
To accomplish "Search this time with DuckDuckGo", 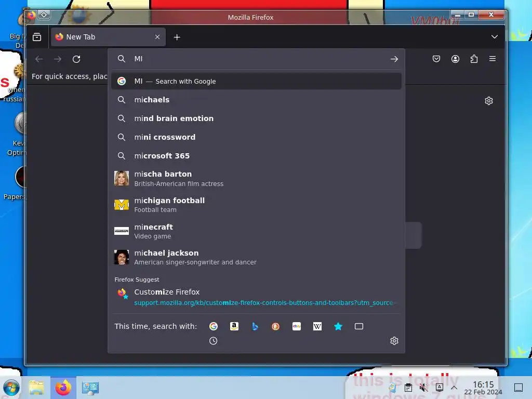I will [x=275, y=326].
